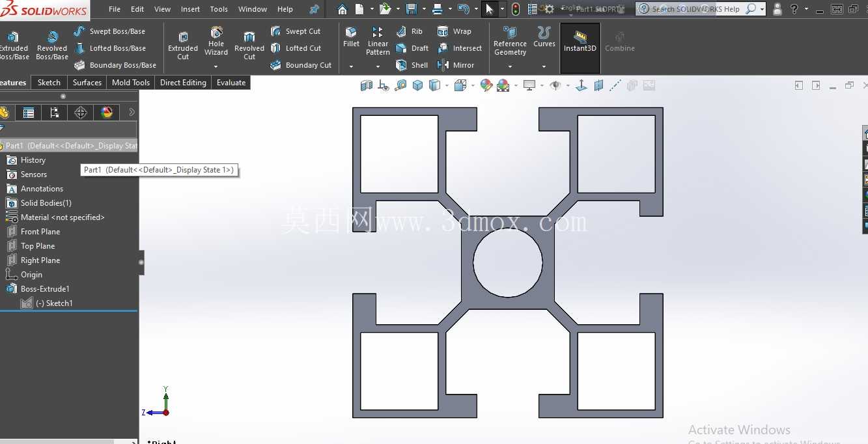
Task: Choose the Swept Boss/Base feature
Action: [x=109, y=31]
